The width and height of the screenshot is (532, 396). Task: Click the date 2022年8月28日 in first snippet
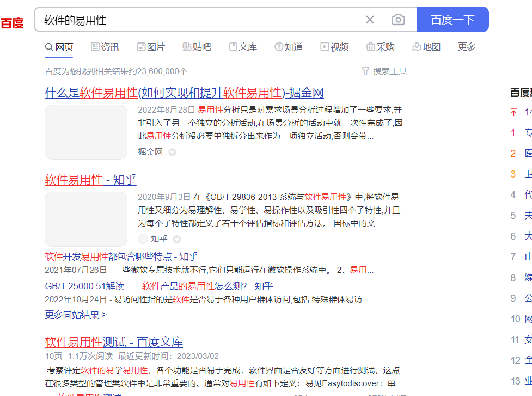(x=166, y=109)
